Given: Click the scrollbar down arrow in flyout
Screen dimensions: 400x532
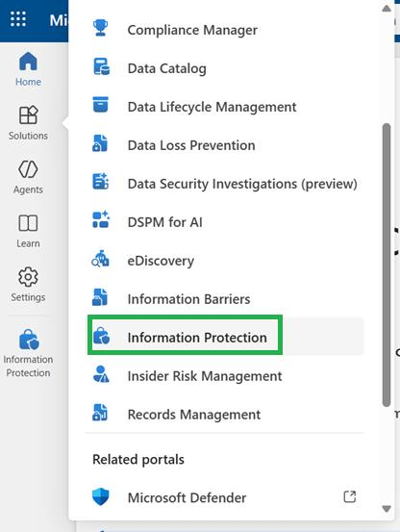Looking at the screenshot, I should click(x=387, y=508).
